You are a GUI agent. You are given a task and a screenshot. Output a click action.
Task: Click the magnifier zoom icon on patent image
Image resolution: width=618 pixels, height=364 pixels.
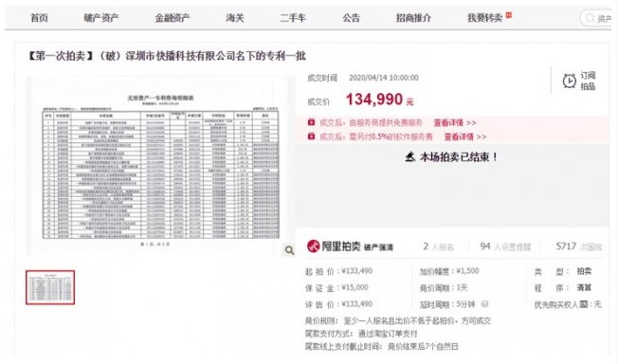point(289,250)
